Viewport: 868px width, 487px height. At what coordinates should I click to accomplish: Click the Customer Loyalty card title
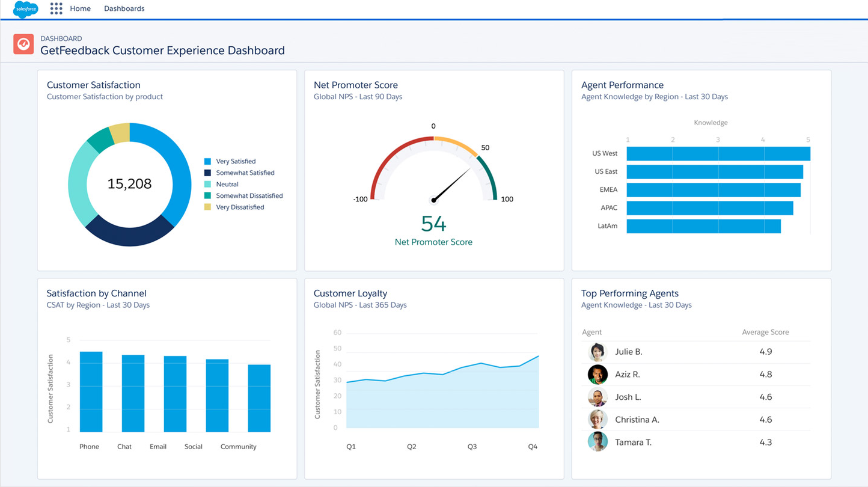tap(350, 293)
